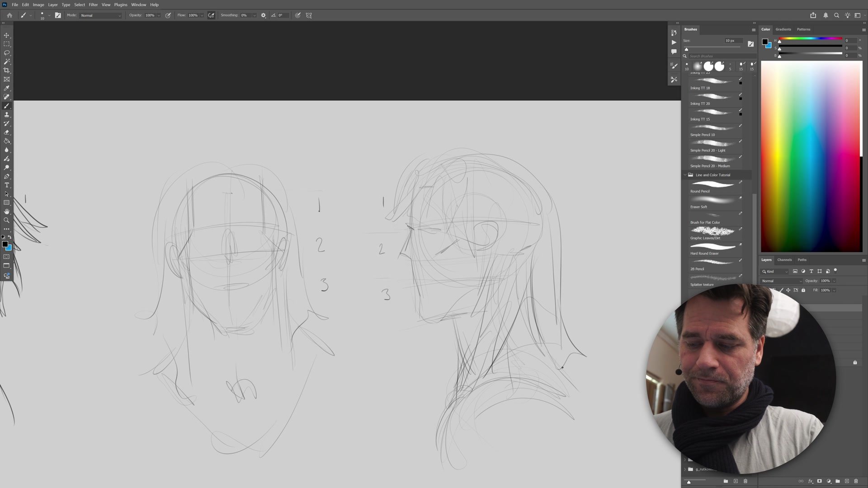Open the blending Mode dropdown
This screenshot has width=868, height=488.
click(x=100, y=15)
